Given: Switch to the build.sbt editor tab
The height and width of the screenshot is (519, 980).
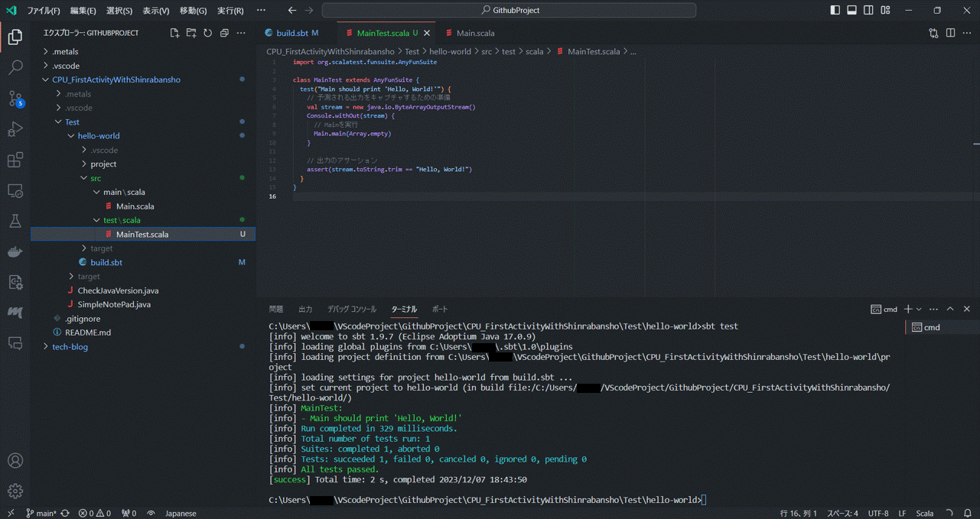Looking at the screenshot, I should [x=291, y=34].
